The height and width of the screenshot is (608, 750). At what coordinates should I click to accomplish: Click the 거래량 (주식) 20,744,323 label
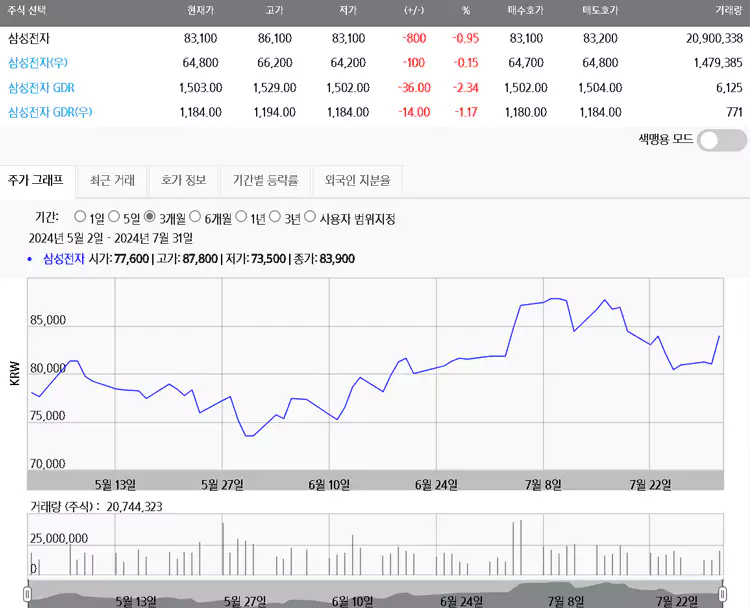pos(96,507)
